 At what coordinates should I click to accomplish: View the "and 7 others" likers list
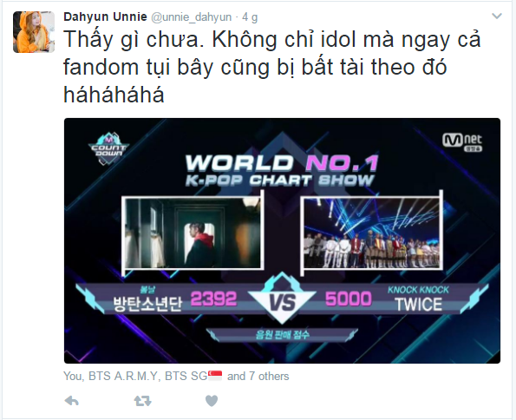tap(258, 377)
